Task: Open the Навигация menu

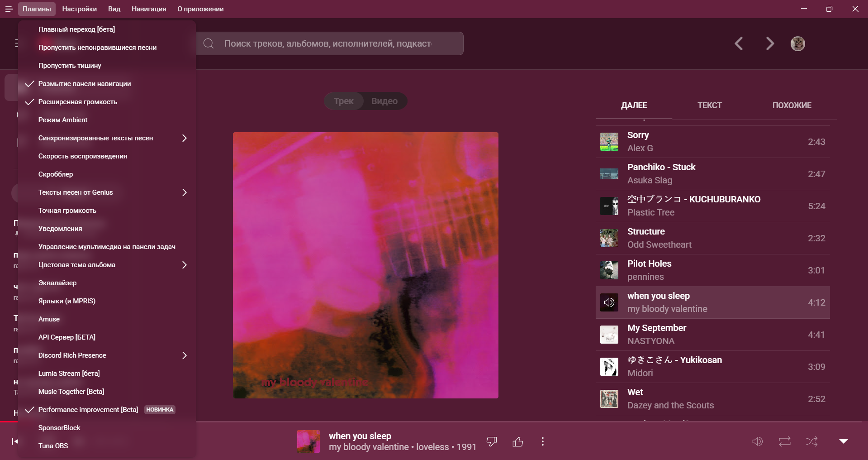Action: (149, 9)
